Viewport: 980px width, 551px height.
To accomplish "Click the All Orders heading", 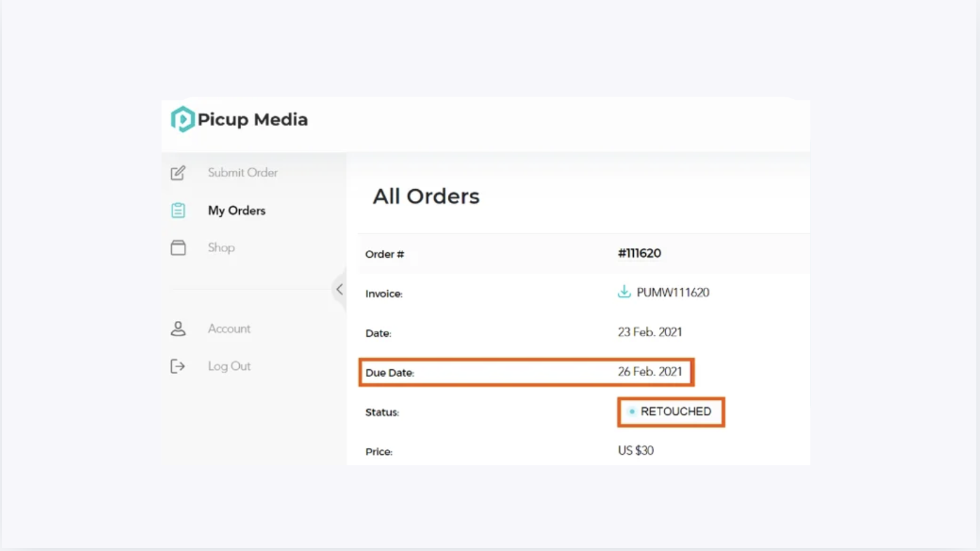I will tap(426, 197).
